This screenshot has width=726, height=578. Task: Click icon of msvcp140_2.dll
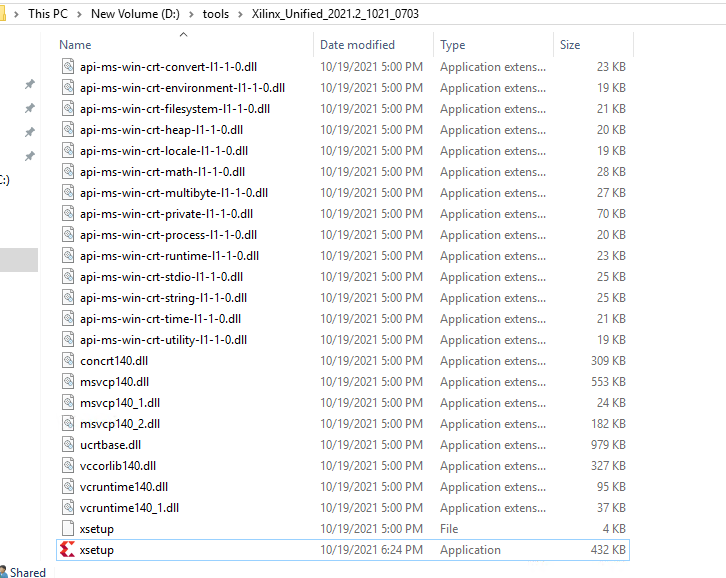point(68,423)
